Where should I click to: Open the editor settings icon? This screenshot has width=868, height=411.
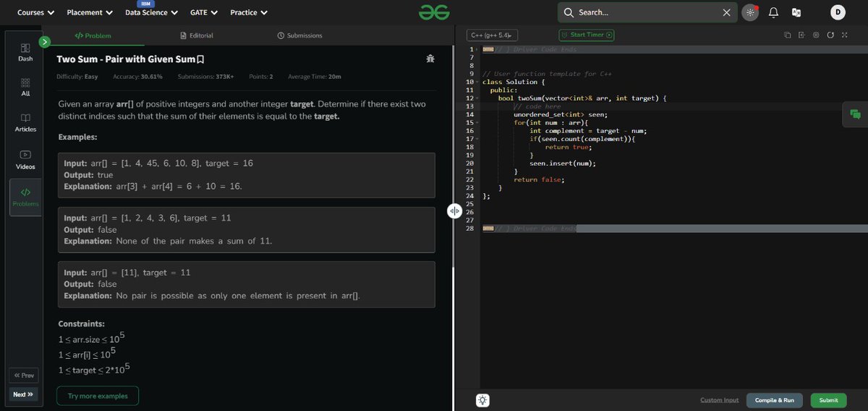pos(816,35)
